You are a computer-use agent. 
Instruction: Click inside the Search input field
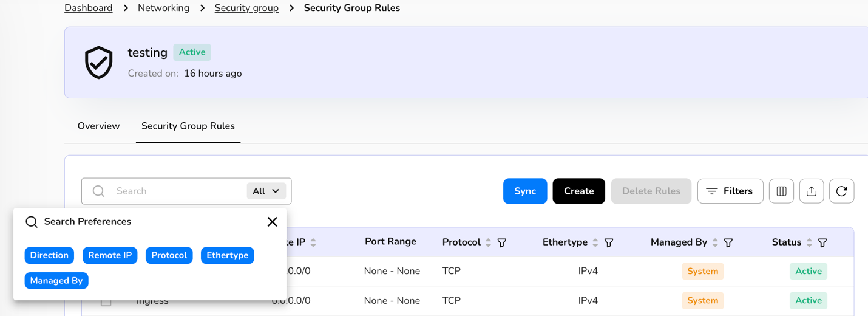pyautogui.click(x=176, y=191)
